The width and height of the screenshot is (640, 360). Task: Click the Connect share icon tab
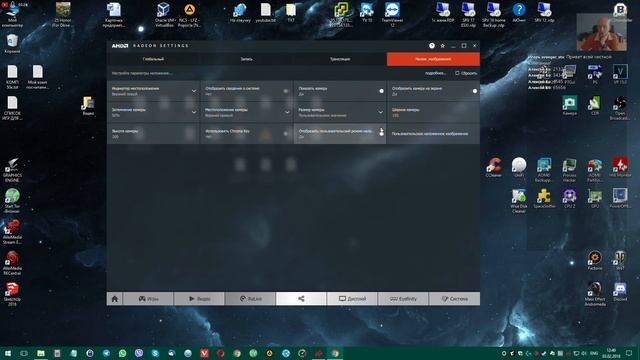301,299
